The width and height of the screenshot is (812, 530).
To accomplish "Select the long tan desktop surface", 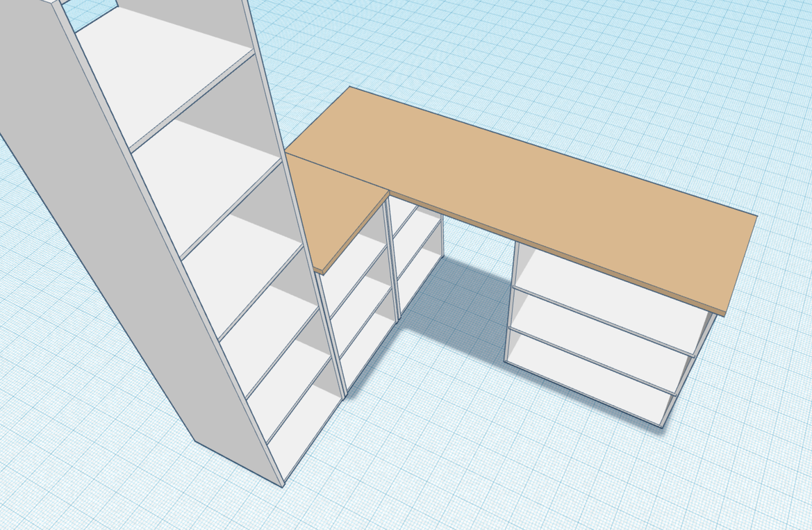I will pyautogui.click(x=528, y=188).
